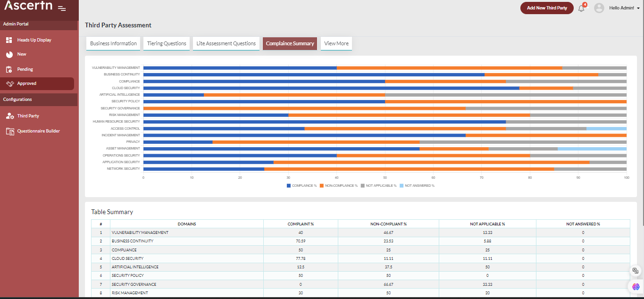The width and height of the screenshot is (644, 299).
Task: Hide the Not Answered % legend series
Action: click(x=417, y=186)
